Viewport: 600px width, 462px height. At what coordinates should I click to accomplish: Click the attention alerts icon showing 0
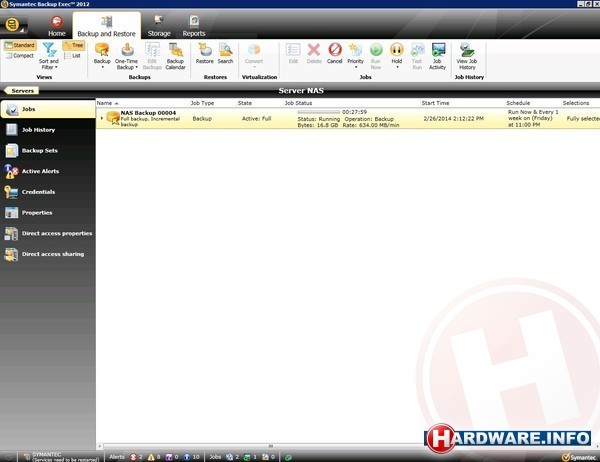pyautogui.click(x=169, y=457)
